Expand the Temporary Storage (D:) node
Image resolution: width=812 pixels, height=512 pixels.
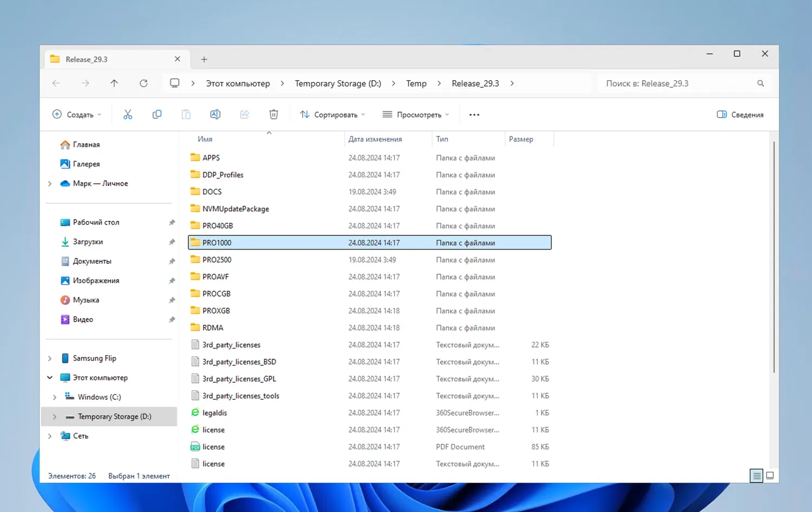pos(55,417)
